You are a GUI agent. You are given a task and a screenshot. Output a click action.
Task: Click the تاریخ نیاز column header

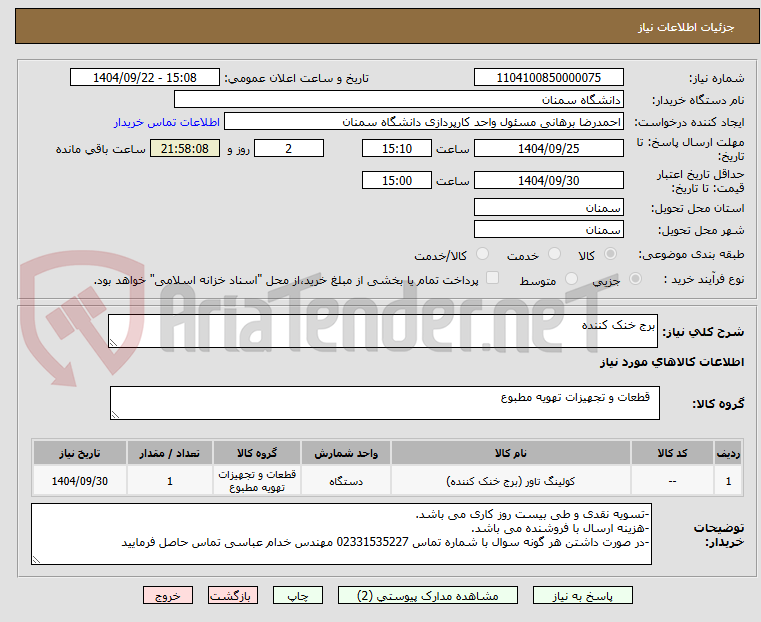point(80,453)
